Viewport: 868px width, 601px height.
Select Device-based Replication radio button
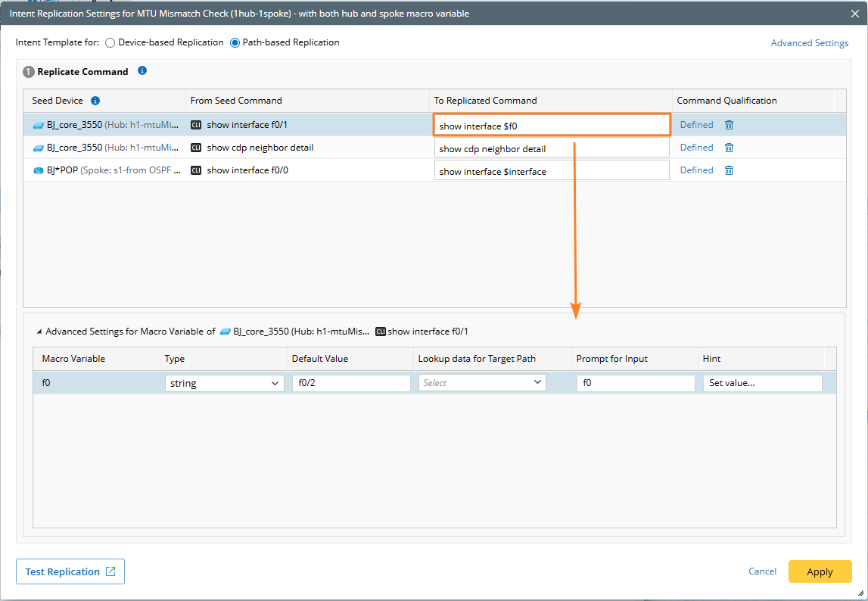[x=110, y=43]
